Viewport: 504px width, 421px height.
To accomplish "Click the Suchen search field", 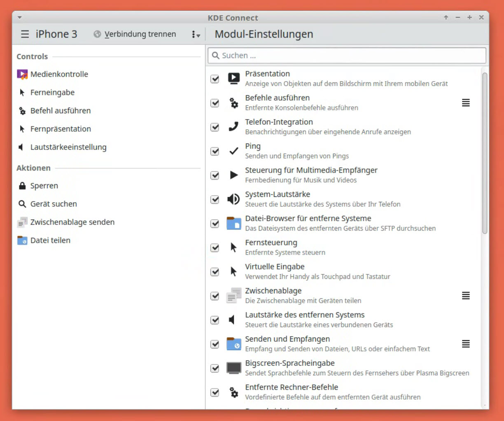I will [347, 56].
